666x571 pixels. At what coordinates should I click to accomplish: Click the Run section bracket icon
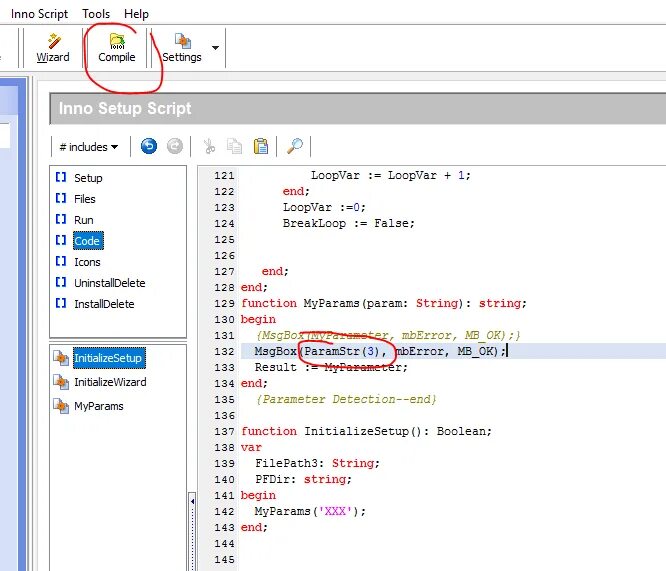pyautogui.click(x=61, y=219)
